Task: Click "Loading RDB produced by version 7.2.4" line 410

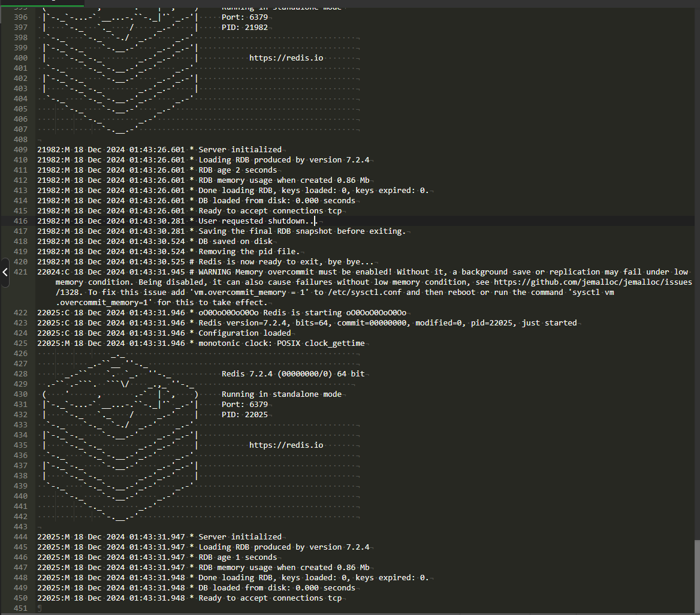Action: pyautogui.click(x=284, y=160)
